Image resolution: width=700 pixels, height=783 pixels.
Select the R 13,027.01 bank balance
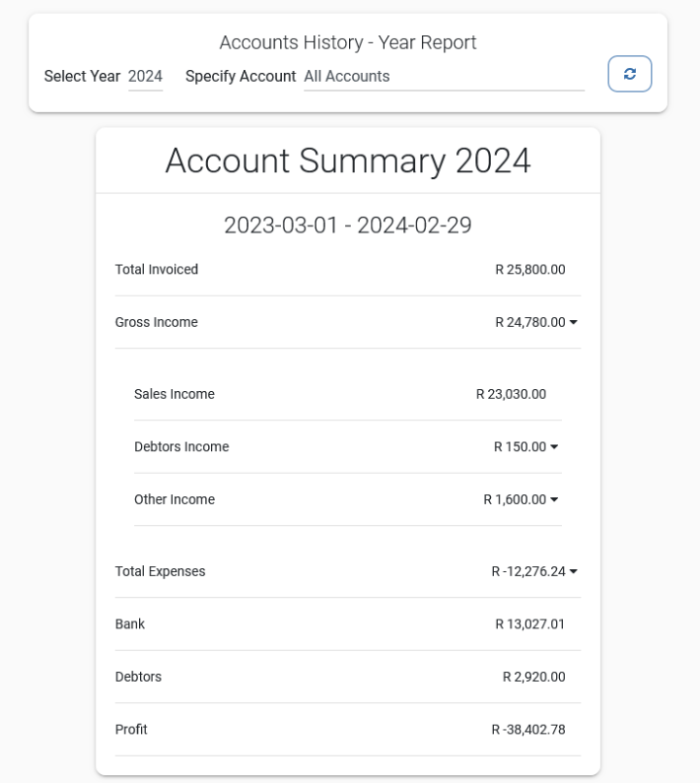530,623
